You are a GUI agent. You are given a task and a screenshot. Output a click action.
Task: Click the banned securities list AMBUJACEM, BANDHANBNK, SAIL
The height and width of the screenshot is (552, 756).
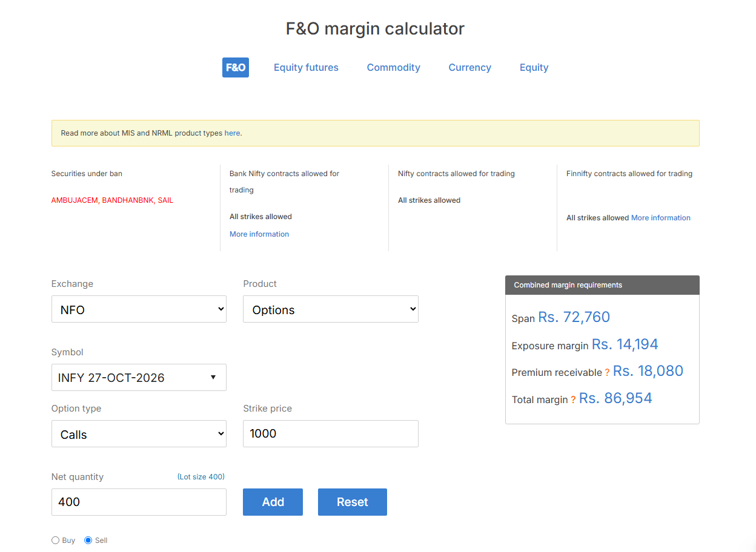pyautogui.click(x=112, y=200)
